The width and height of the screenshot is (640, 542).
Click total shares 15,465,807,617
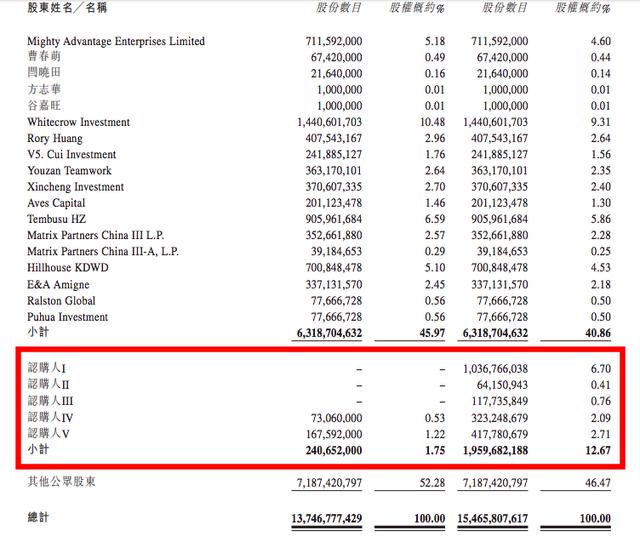pyautogui.click(x=493, y=519)
